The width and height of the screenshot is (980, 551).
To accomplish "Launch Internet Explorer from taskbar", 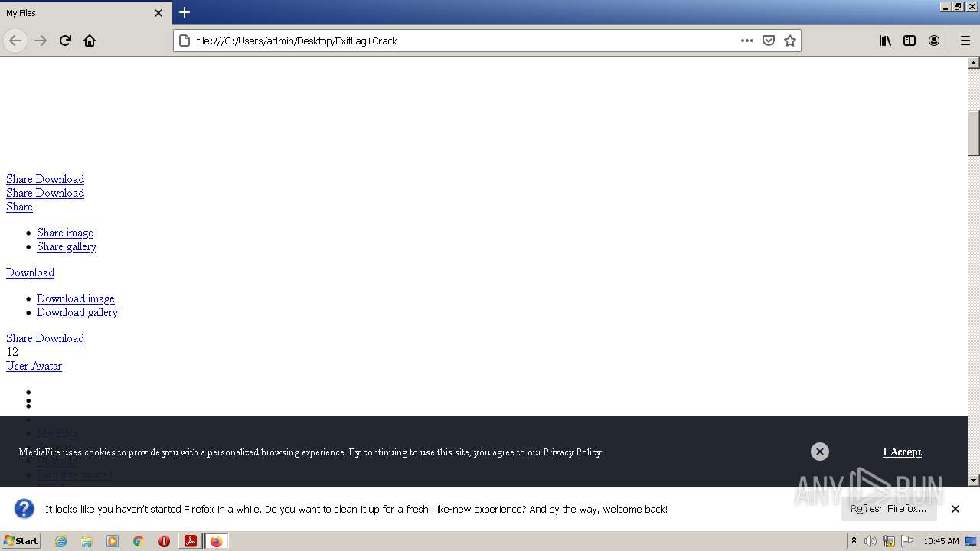I will pos(60,541).
